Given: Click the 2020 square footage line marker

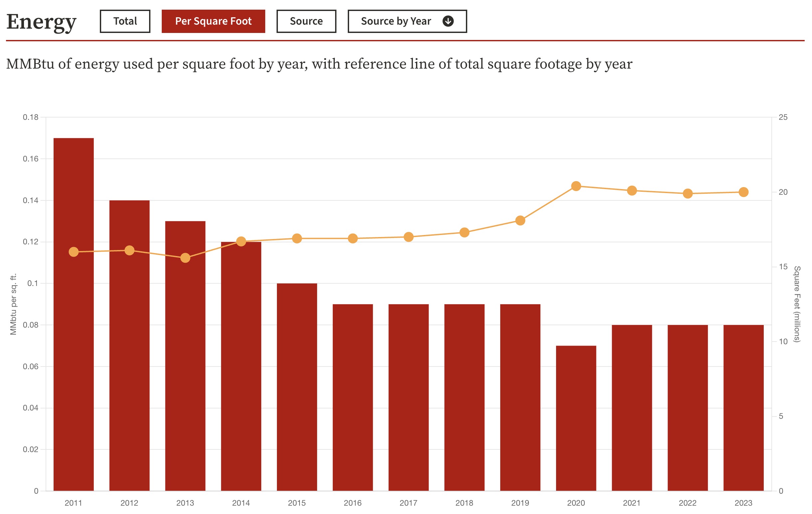Looking at the screenshot, I should 576,186.
